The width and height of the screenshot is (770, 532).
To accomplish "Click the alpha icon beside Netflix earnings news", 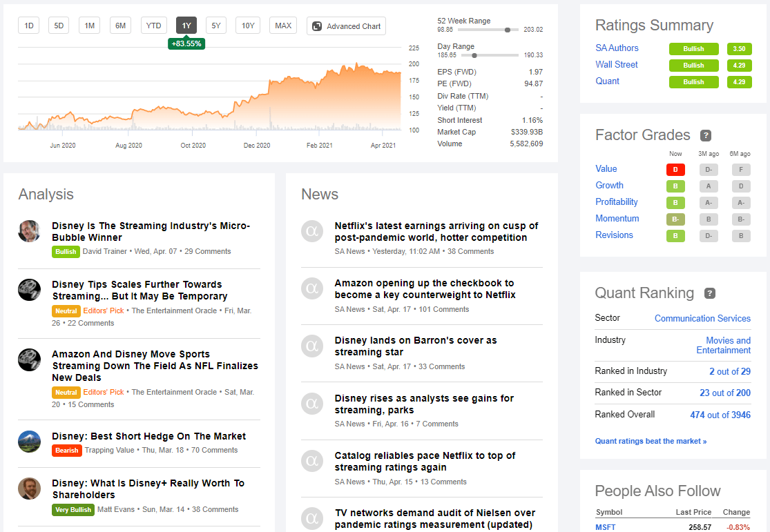I will click(312, 231).
